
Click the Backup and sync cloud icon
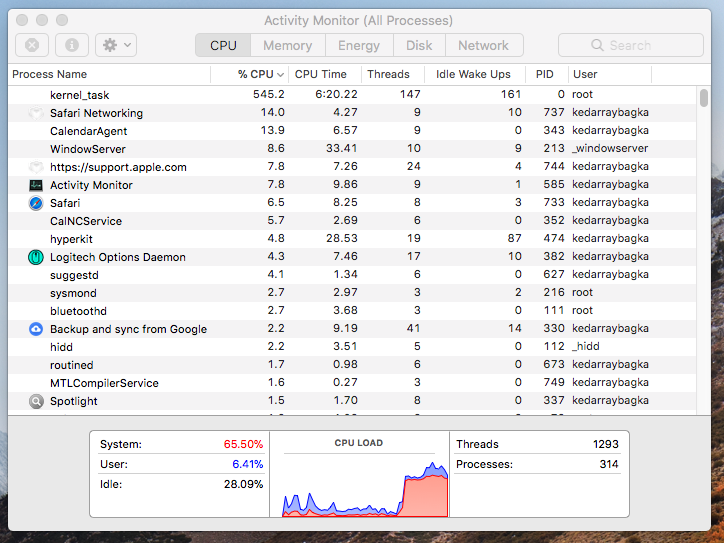36,329
